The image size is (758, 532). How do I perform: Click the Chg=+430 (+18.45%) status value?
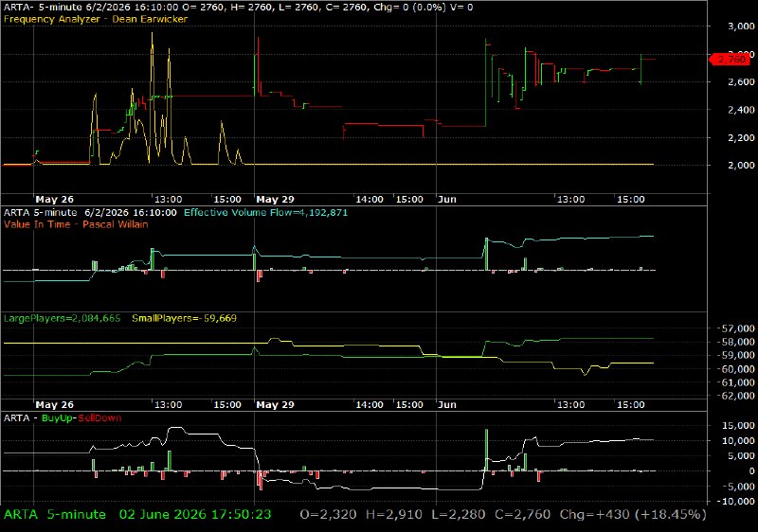point(633,515)
